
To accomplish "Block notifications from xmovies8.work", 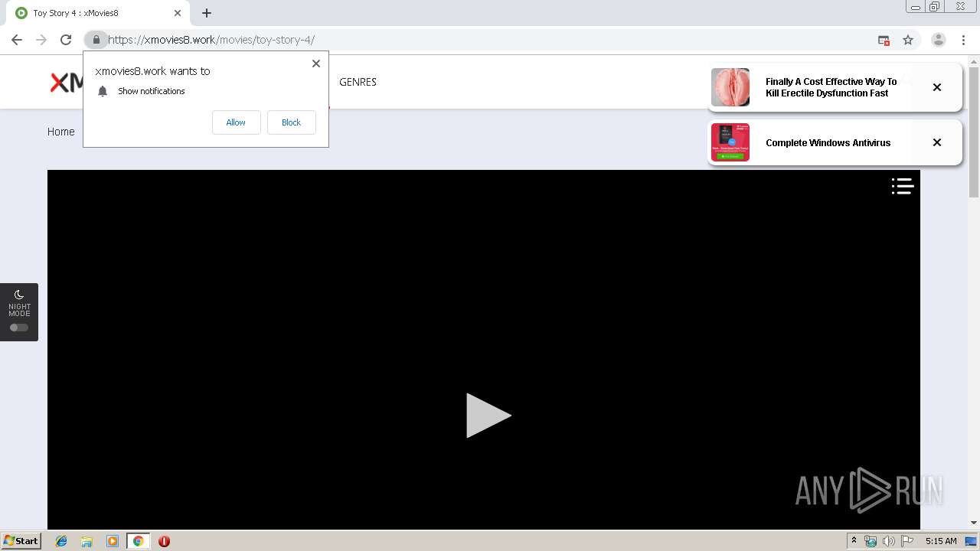I will point(291,122).
